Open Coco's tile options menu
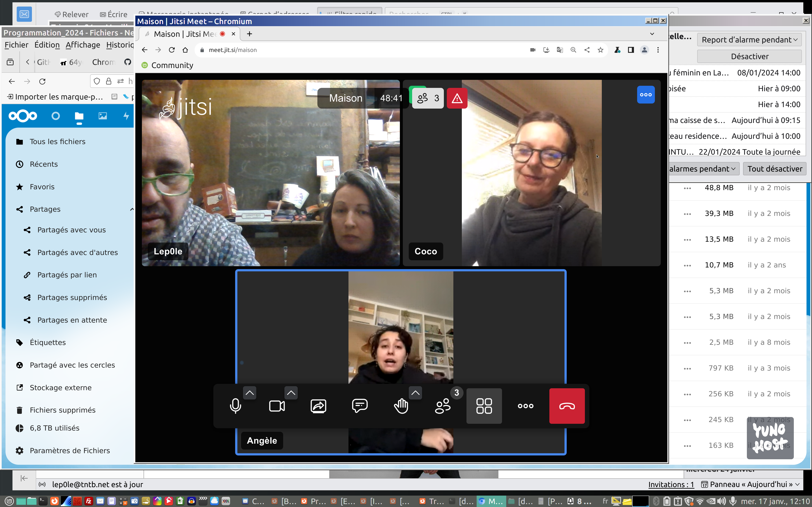This screenshot has width=812, height=507. [x=646, y=95]
